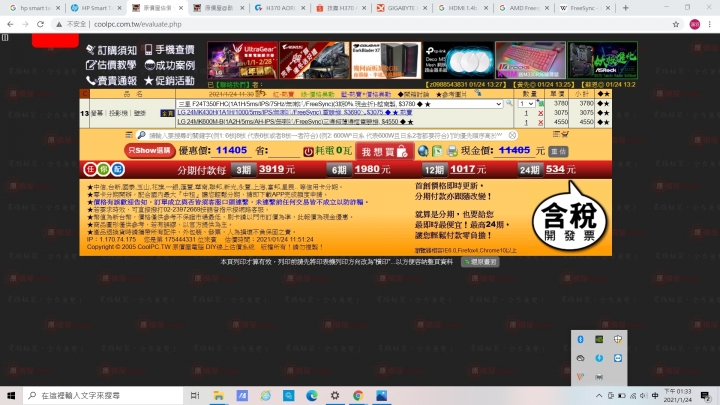Click the Chrome taskbar icon

[x=358, y=395]
